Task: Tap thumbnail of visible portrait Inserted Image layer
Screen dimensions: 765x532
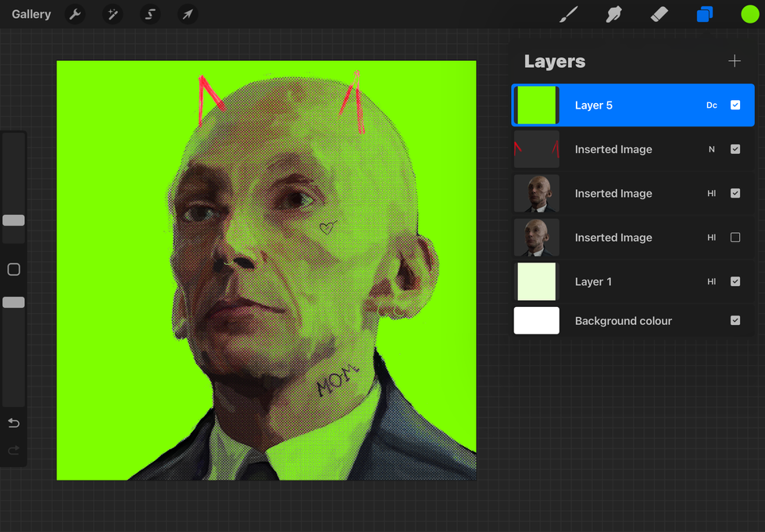Action: pos(537,193)
